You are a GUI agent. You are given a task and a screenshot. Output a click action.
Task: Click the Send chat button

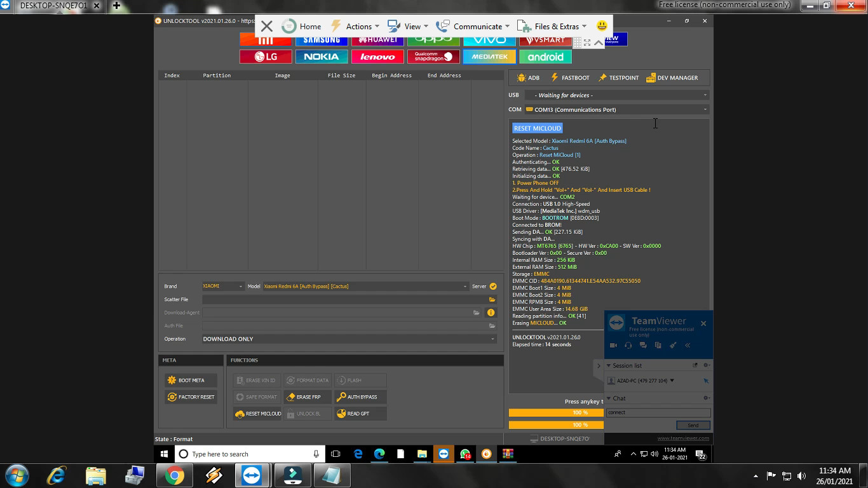tap(693, 425)
